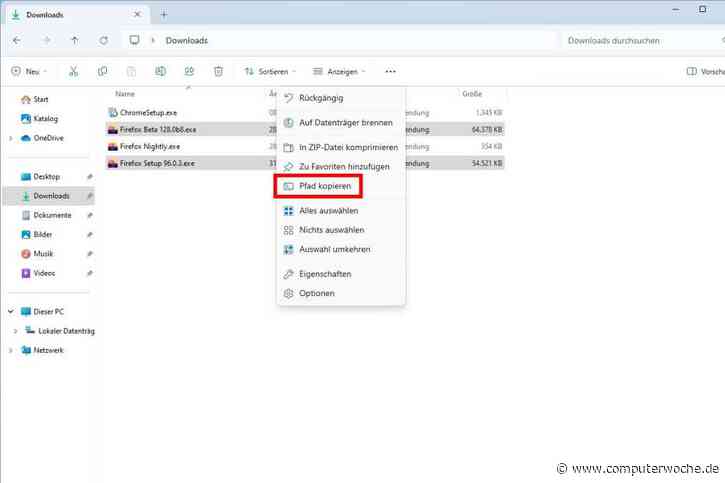
Task: Go up one folder level arrow
Action: coord(74,41)
